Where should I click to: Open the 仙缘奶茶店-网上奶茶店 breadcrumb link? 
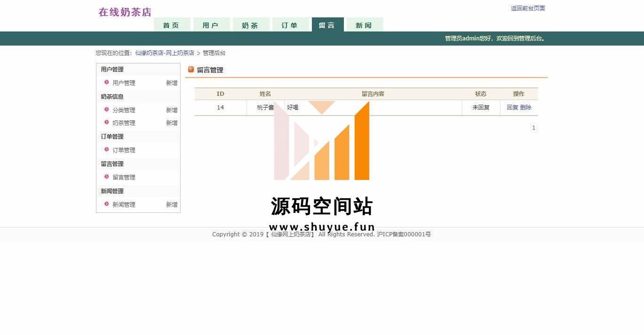(165, 53)
